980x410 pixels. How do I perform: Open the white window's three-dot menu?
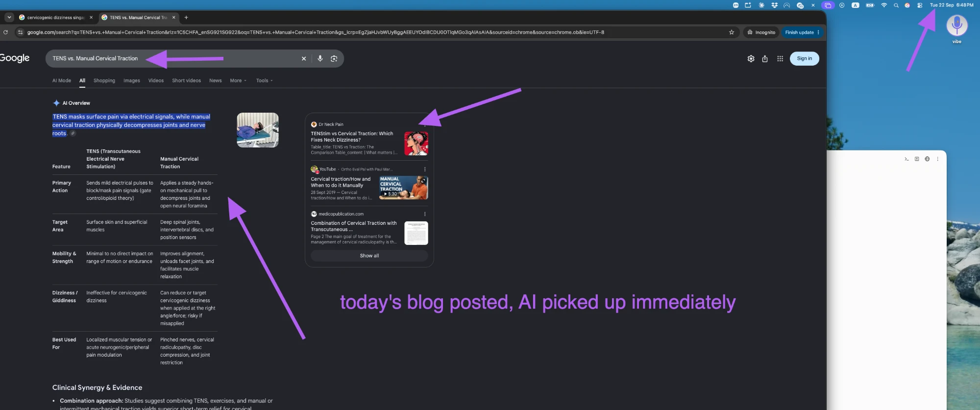(x=937, y=159)
